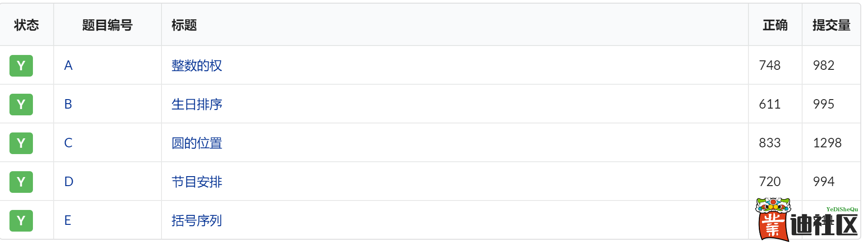Click the 提交量 column header

(831, 25)
